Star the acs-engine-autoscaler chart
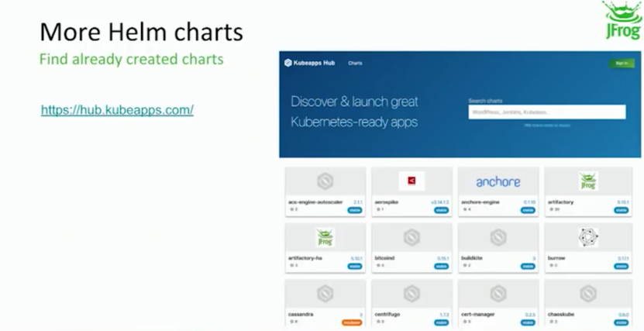644x331 pixels. tap(292, 209)
